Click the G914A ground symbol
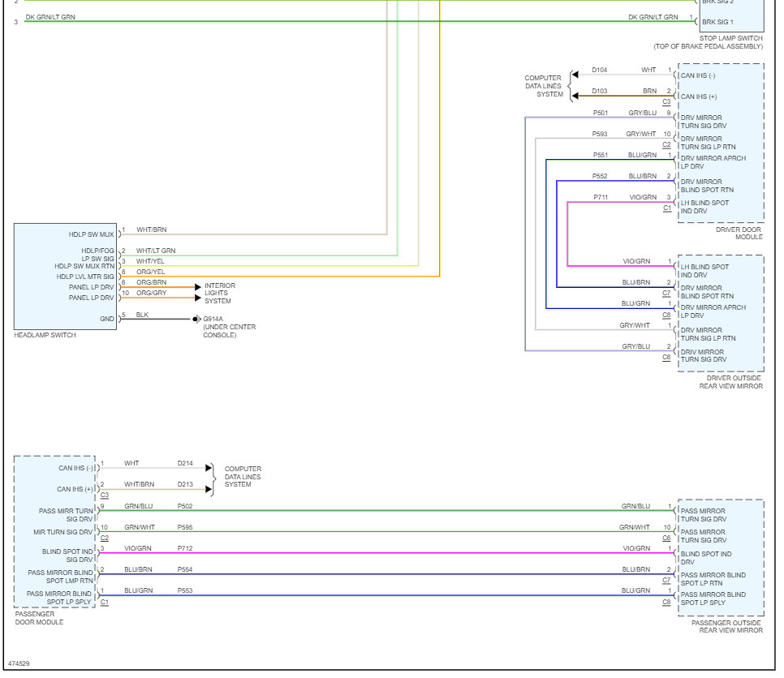The image size is (784, 678). point(197,319)
